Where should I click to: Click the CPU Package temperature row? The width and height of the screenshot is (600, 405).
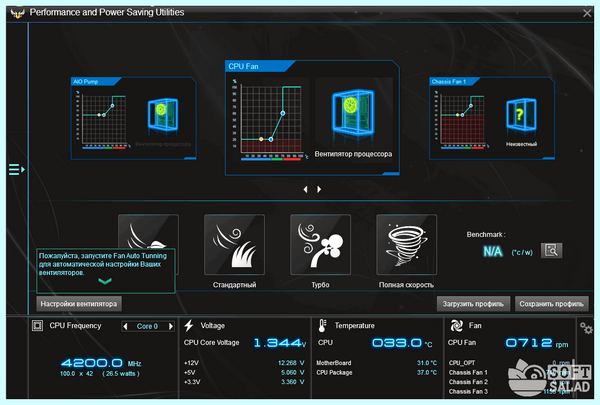[x=377, y=372]
